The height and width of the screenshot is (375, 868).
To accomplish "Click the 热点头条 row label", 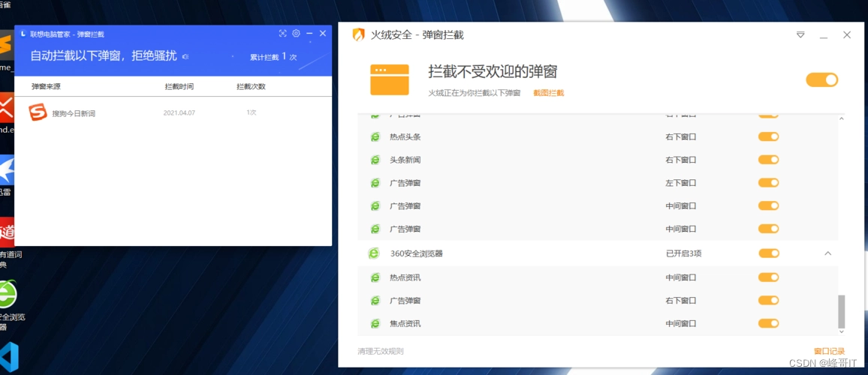I will (405, 136).
